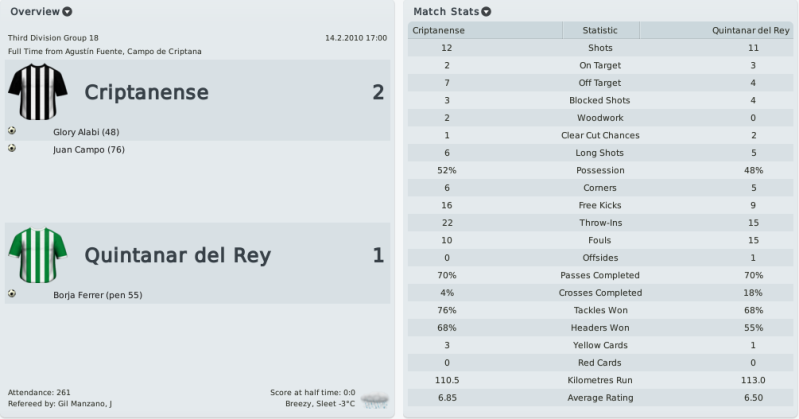
Task: Select the Possession statistic row
Action: (x=600, y=170)
